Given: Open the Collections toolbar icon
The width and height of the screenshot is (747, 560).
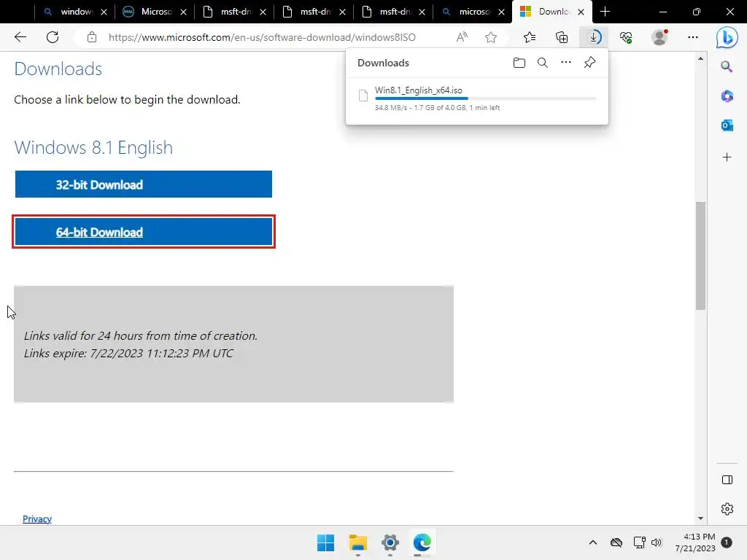Looking at the screenshot, I should pos(562,37).
